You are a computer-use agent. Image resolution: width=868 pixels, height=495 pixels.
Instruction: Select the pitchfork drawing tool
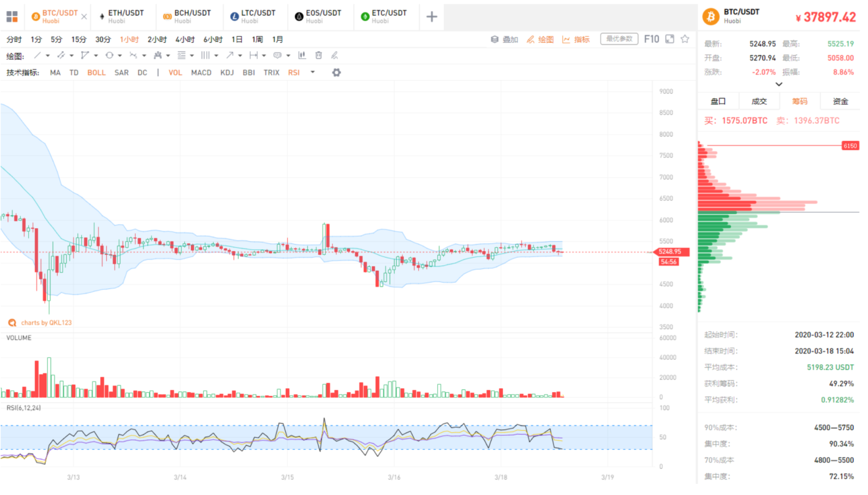(x=157, y=56)
